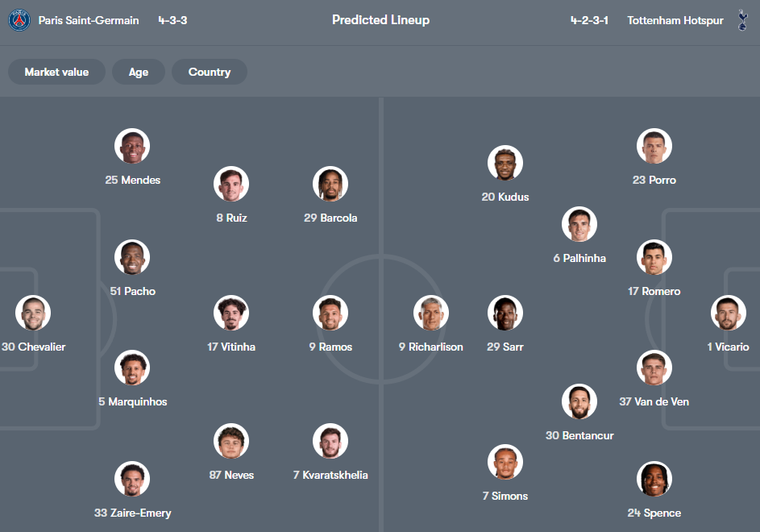Screen dimensions: 760x532
Task: Click the Paris Saint-Germain club crest
Action: pyautogui.click(x=18, y=20)
